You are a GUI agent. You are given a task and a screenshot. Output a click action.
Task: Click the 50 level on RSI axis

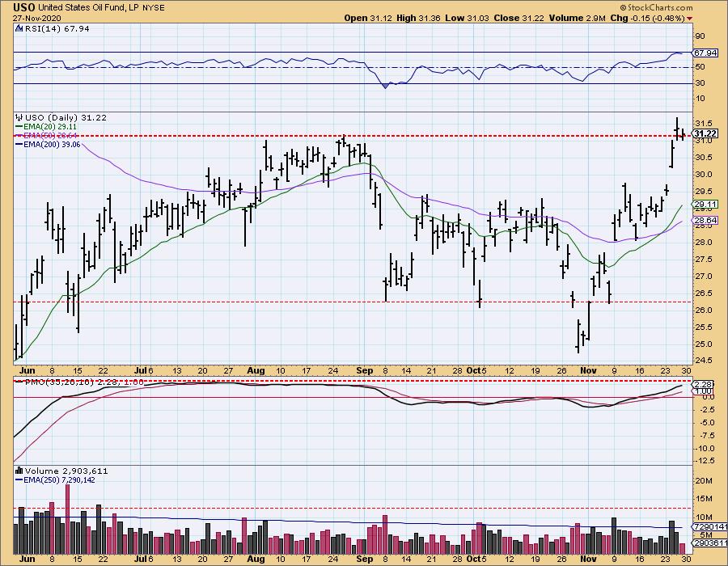(x=700, y=67)
